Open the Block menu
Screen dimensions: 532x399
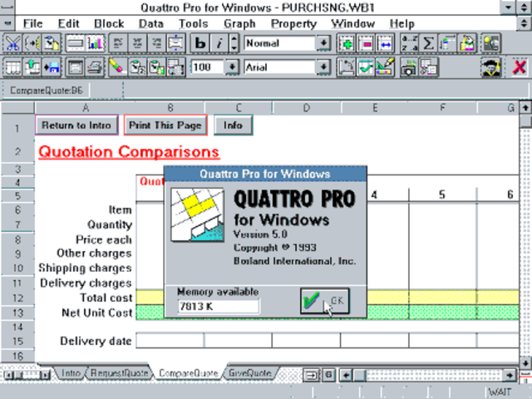[x=109, y=24]
